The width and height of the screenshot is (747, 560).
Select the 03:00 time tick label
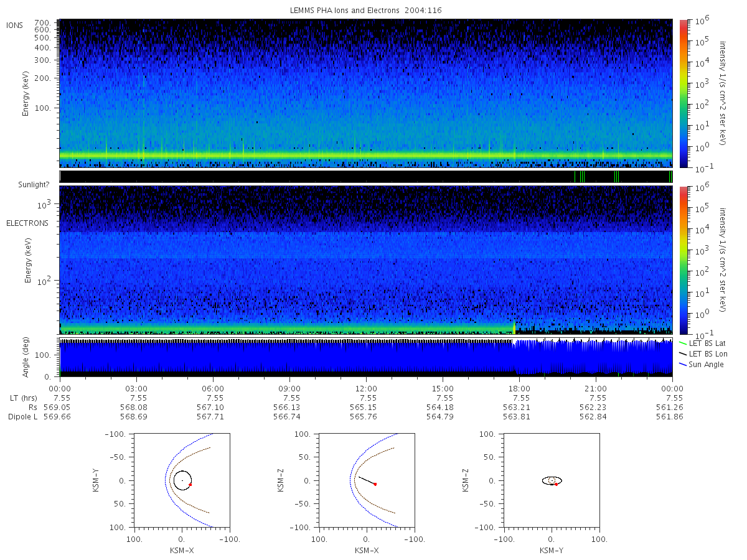pyautogui.click(x=137, y=388)
